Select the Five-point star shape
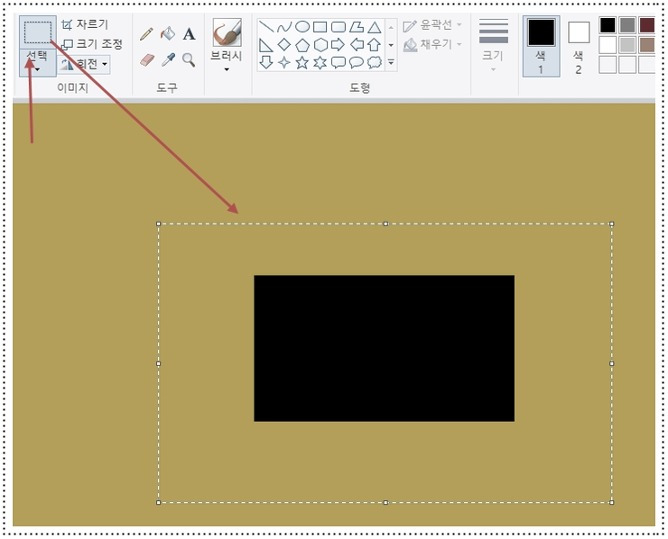This screenshot has height=539, width=668. tap(302, 63)
